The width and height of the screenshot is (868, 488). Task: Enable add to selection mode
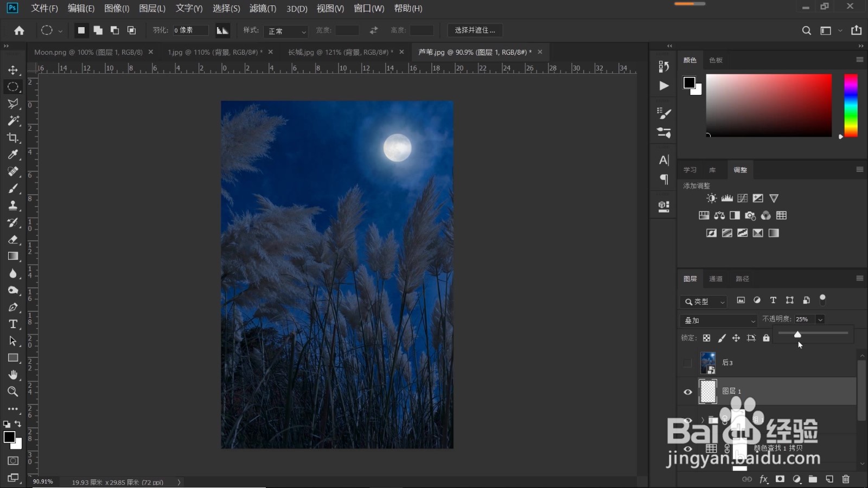[98, 30]
